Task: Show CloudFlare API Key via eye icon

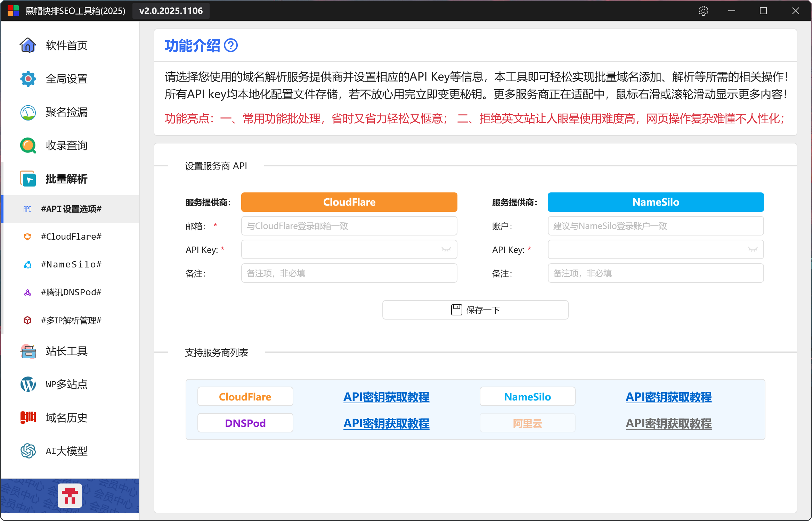Action: (x=446, y=249)
